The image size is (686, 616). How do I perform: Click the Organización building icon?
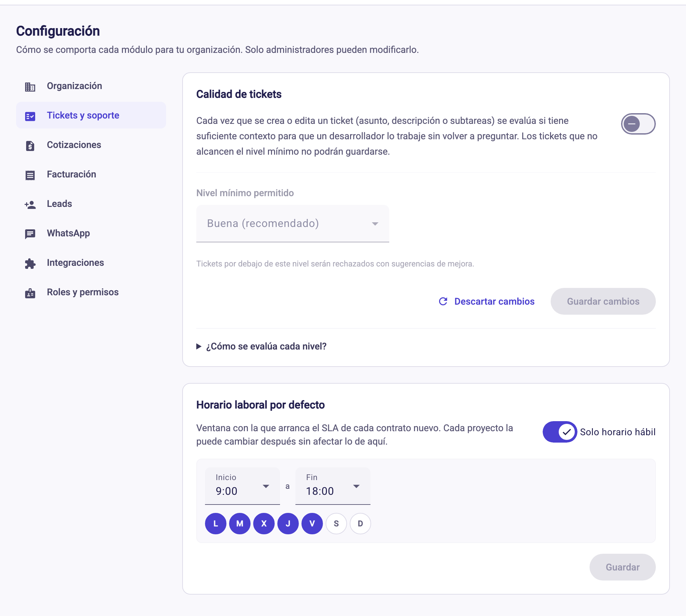click(30, 87)
